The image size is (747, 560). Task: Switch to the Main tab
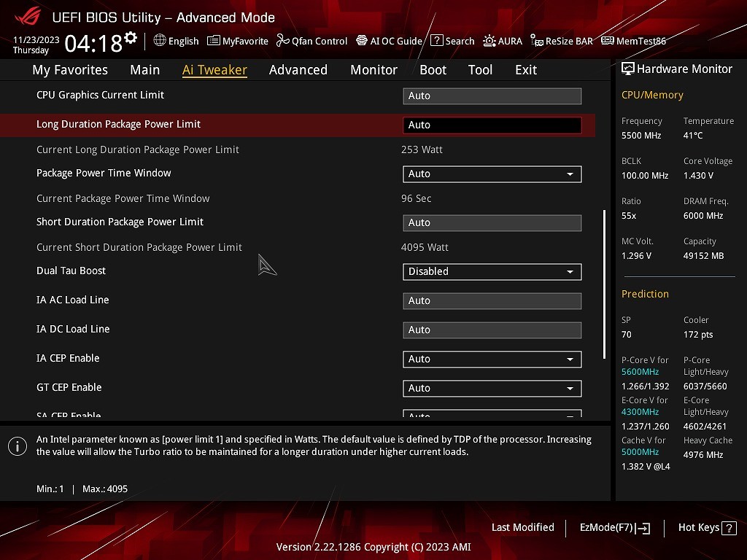(145, 70)
